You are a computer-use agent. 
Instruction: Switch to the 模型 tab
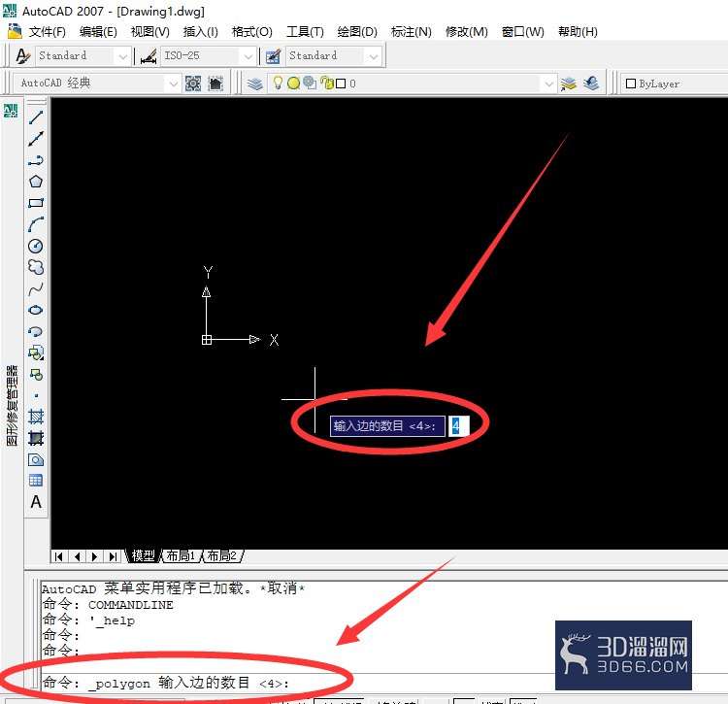pyautogui.click(x=143, y=555)
